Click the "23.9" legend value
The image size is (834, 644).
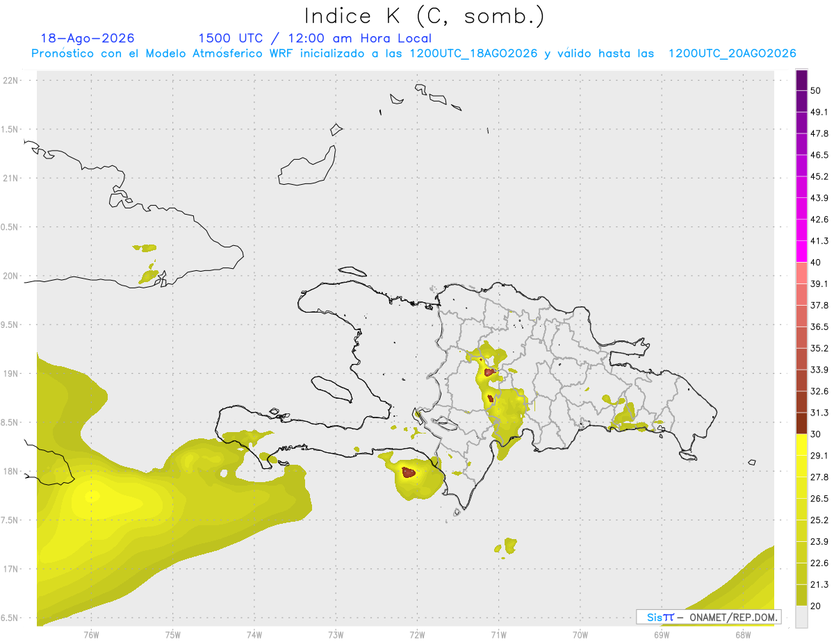[819, 541]
